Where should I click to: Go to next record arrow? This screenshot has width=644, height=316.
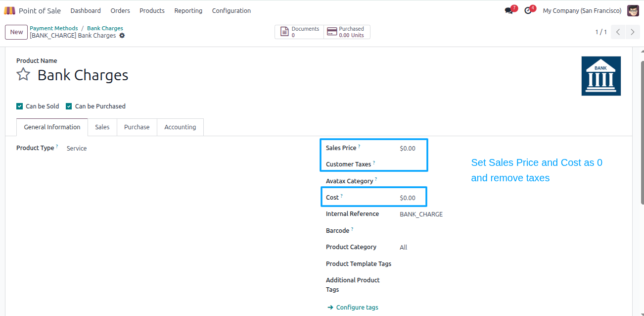633,32
